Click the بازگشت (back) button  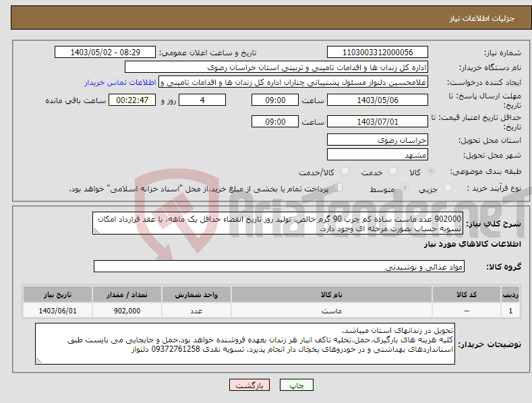(249, 385)
